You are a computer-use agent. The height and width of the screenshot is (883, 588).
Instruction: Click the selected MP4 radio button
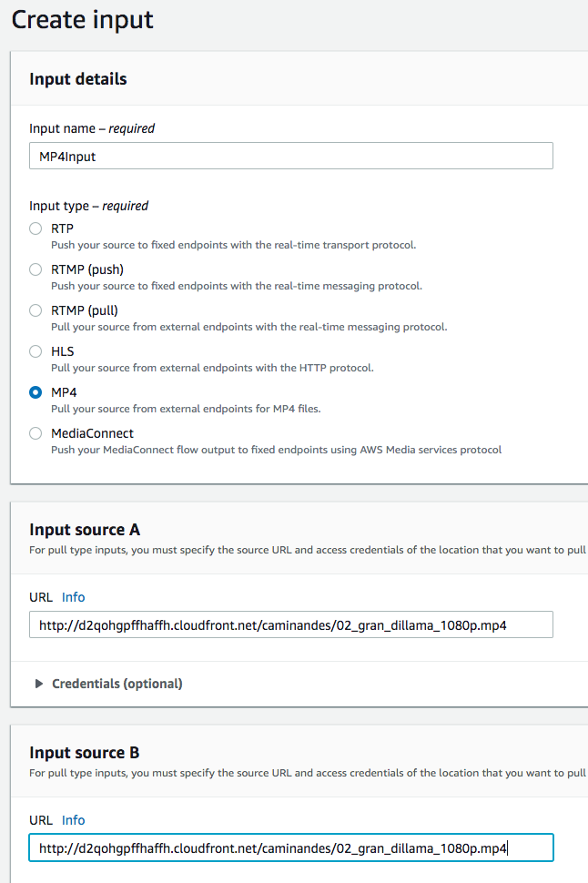[35, 392]
